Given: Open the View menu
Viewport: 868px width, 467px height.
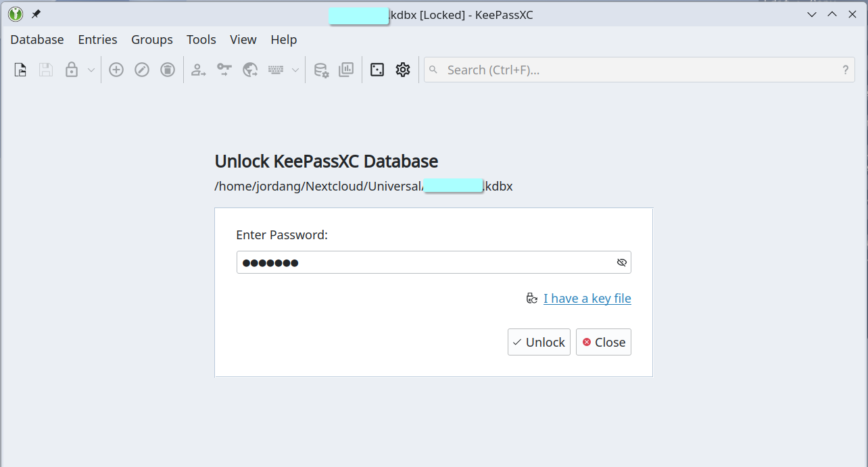Looking at the screenshot, I should [243, 40].
